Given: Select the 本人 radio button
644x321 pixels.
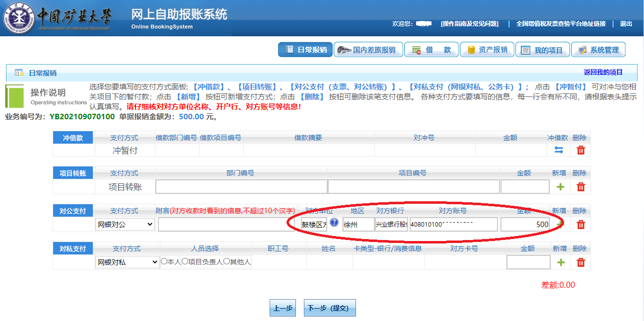Looking at the screenshot, I should coord(164,261).
